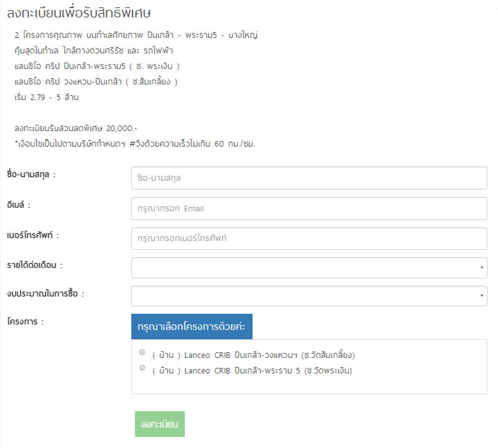Click the โครงการ field label
Image resolution: width=498 pixels, height=448 pixels.
[x=25, y=322]
